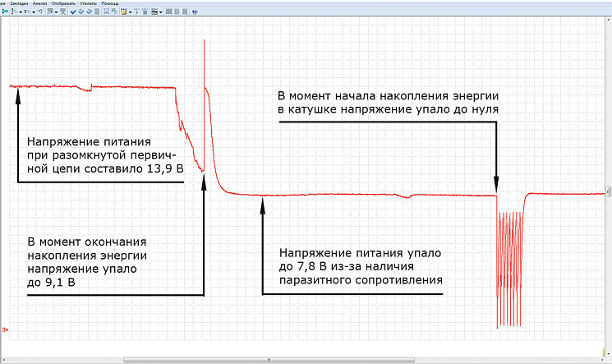
Task: Click the grid display icon before its dropdown
Action: click(x=50, y=12)
